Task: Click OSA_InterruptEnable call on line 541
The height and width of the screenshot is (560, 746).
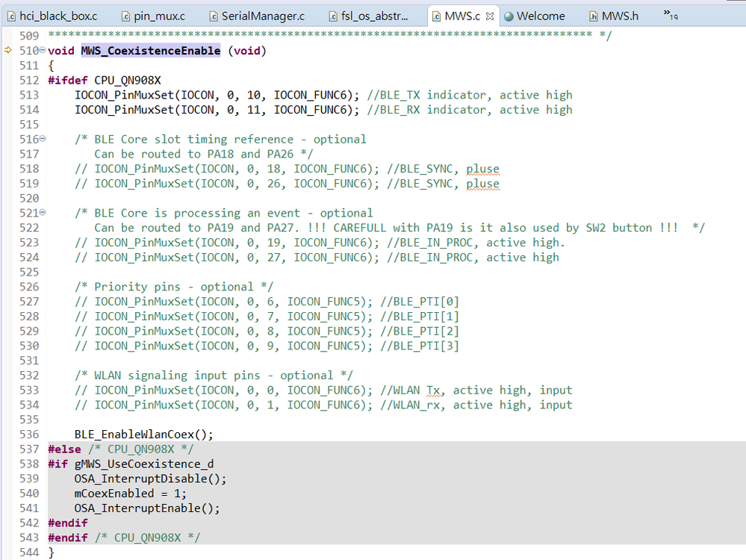Action: click(x=147, y=508)
